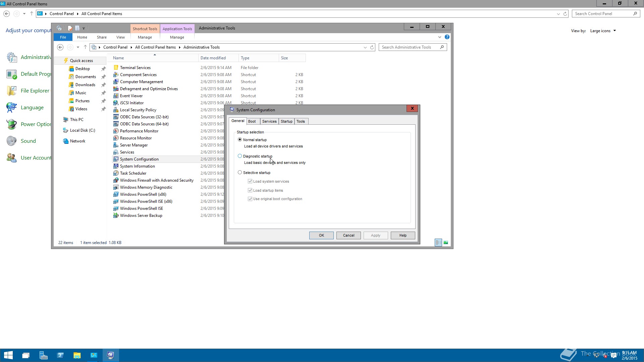
Task: Open Help icon in Administrative Tools ribbon
Action: (x=447, y=37)
